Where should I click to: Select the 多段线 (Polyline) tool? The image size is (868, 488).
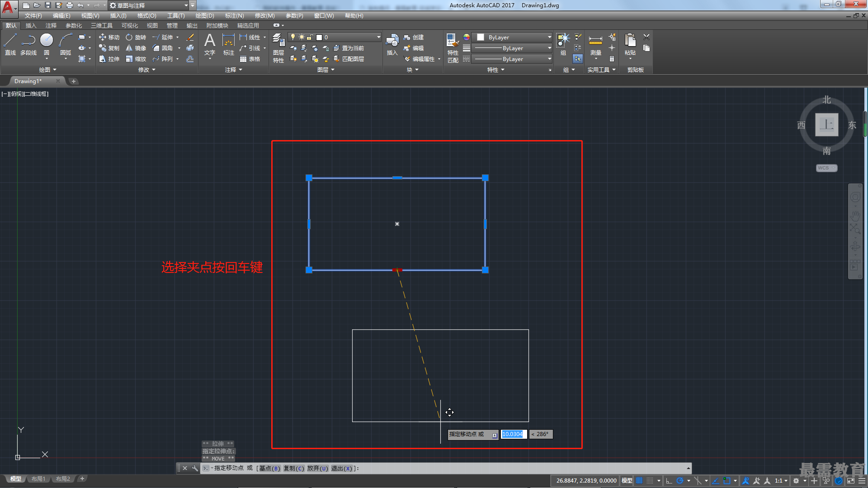click(x=28, y=44)
